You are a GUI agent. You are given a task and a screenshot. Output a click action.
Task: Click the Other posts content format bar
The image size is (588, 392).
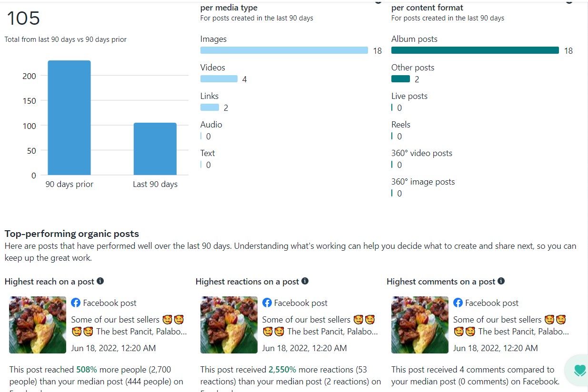coord(400,79)
